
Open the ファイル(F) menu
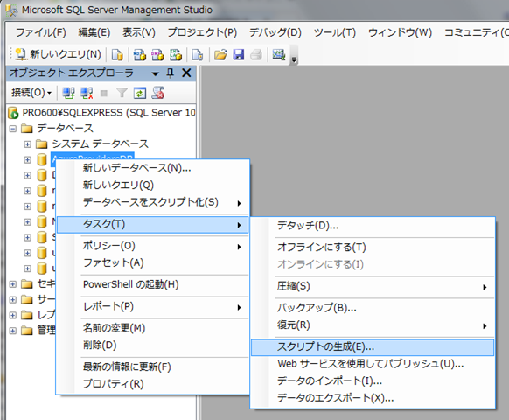pyautogui.click(x=41, y=32)
